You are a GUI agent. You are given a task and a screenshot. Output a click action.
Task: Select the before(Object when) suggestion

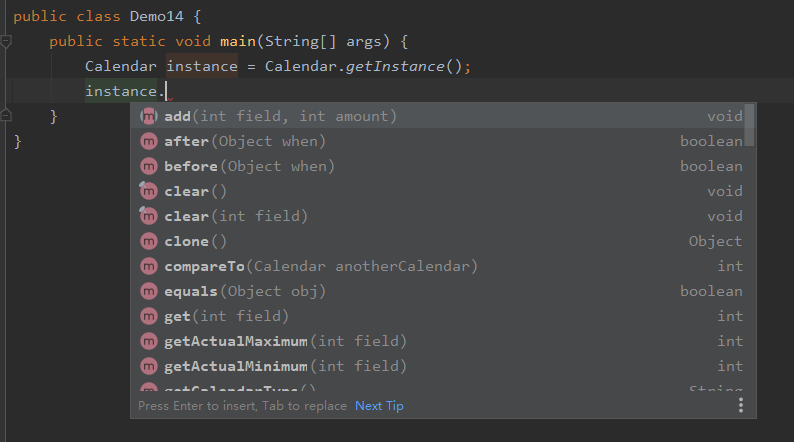point(245,166)
